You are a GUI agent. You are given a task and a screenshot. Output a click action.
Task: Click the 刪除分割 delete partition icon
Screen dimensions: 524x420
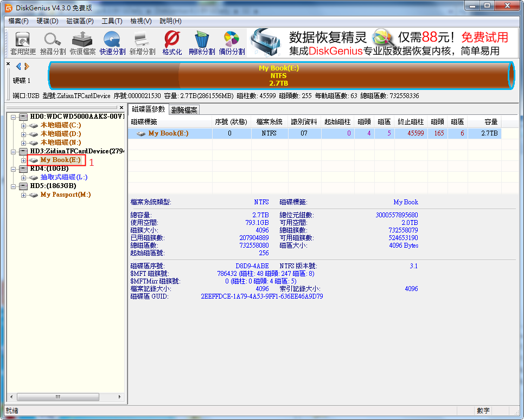click(202, 43)
